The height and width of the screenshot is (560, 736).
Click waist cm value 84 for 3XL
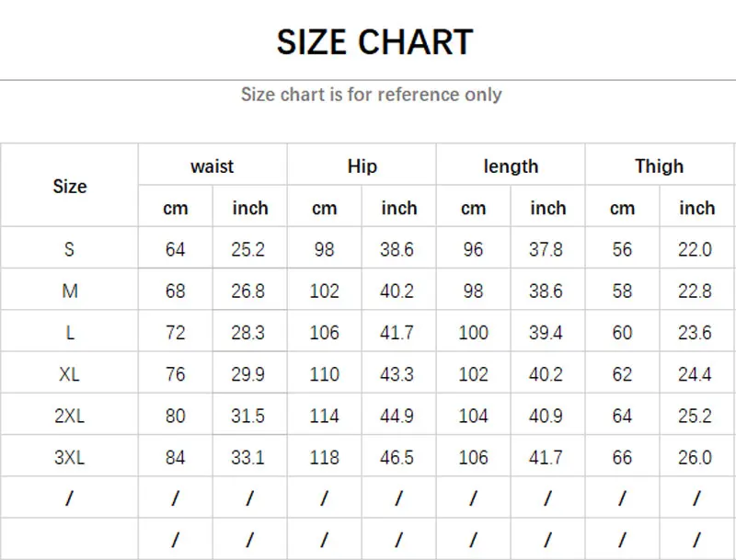[175, 457]
